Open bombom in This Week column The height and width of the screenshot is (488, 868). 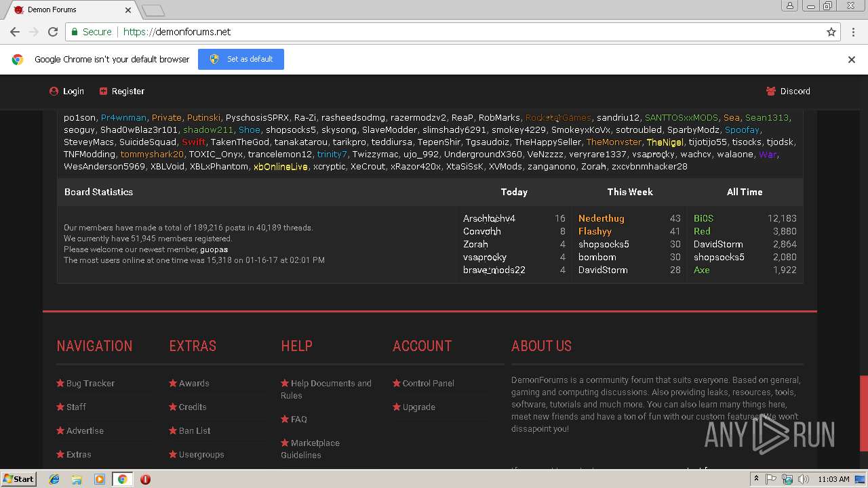[597, 257]
